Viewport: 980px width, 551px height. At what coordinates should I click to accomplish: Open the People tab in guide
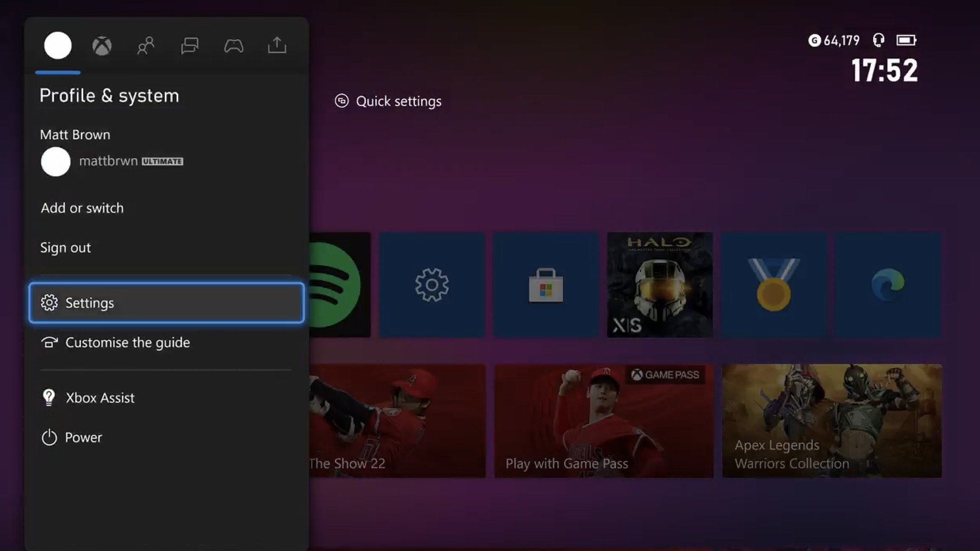tap(146, 46)
